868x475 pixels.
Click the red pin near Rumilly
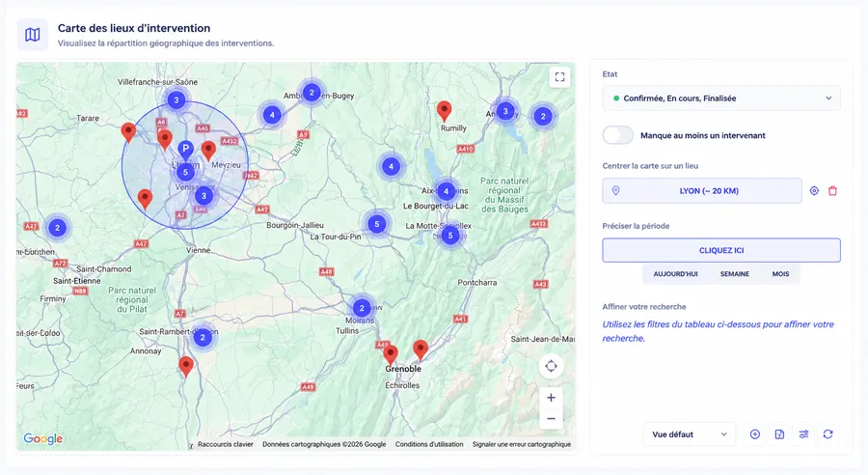[x=444, y=111]
